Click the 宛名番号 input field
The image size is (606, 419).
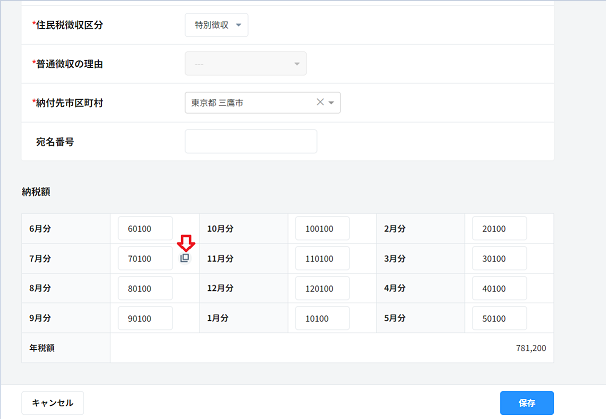pos(250,142)
